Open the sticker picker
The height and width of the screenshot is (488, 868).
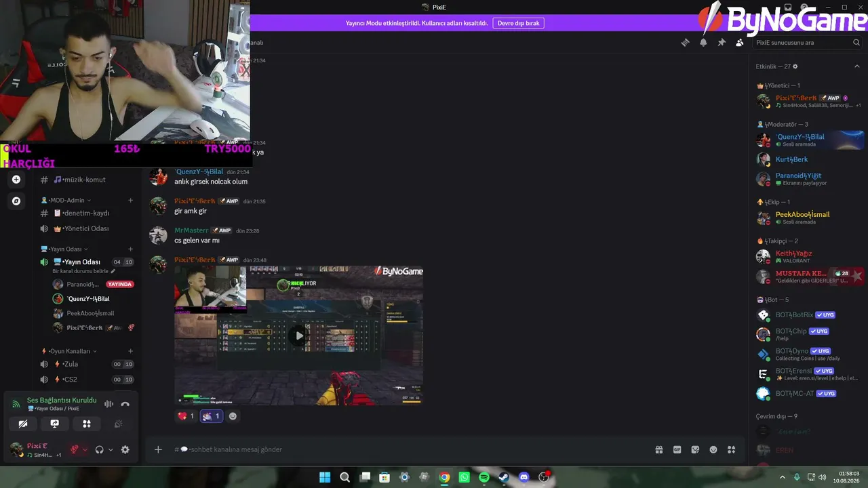coord(695,449)
